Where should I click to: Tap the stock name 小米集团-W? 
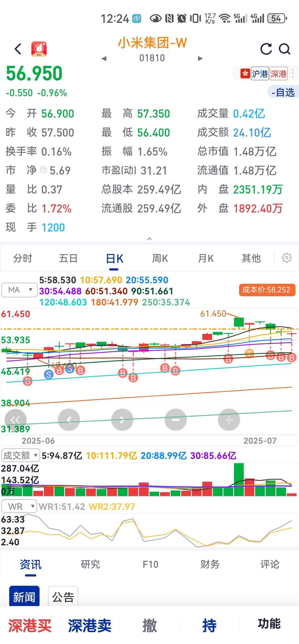click(152, 43)
